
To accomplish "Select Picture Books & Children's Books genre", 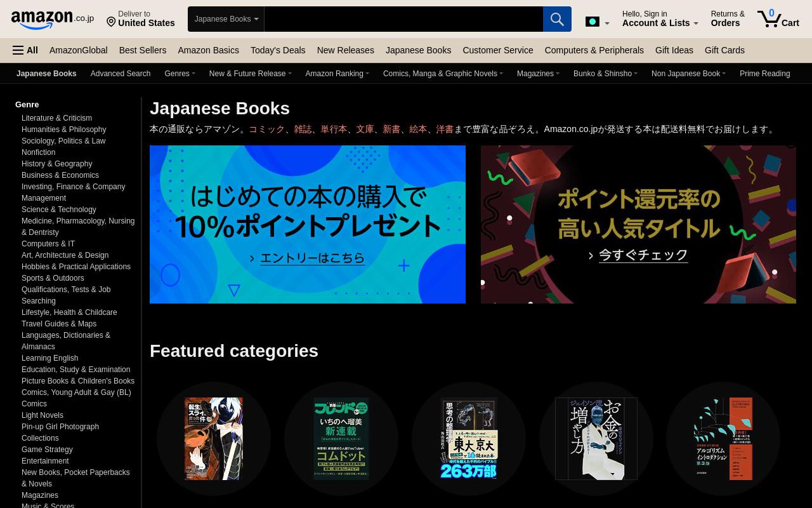I will 78,381.
